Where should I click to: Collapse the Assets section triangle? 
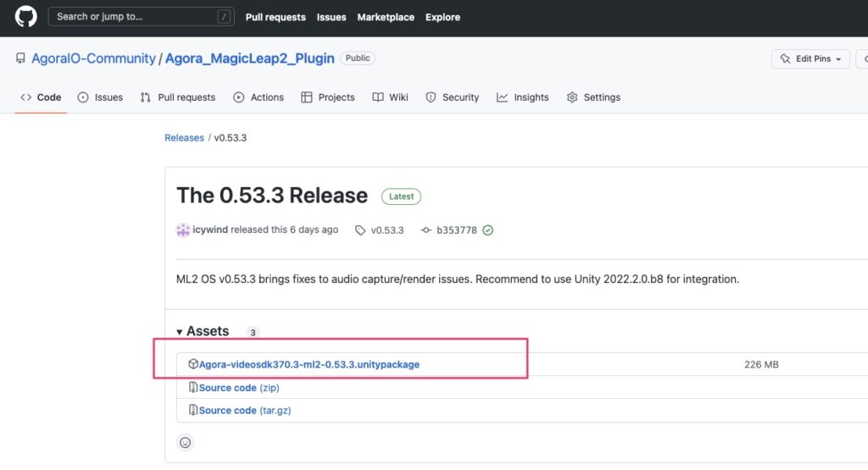tap(180, 332)
